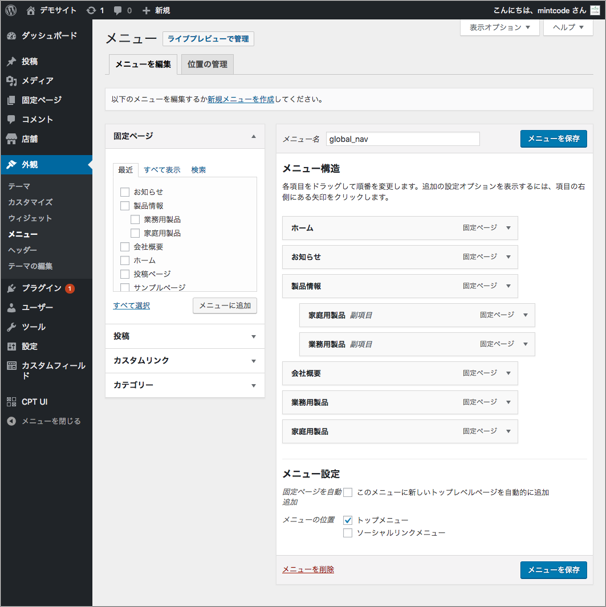Screen dimensions: 606x607
Task: Open the ダッシュボード dashboard icon in sidebar
Action: click(x=11, y=36)
